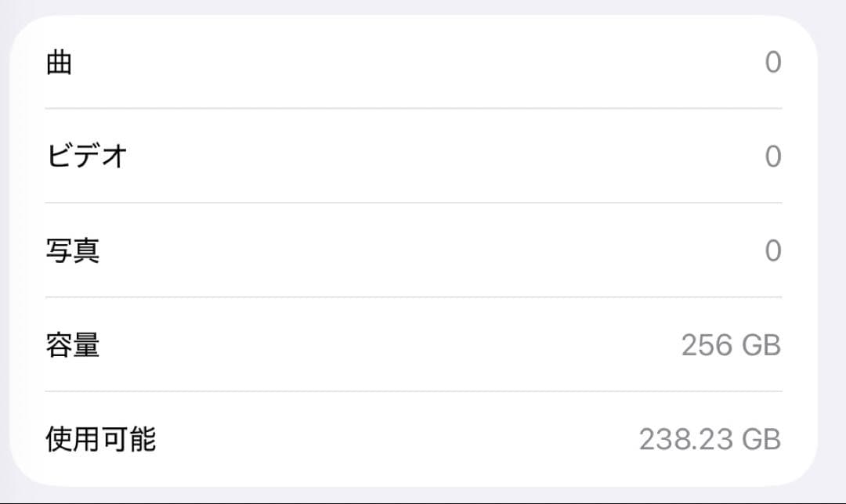This screenshot has width=846, height=504.
Task: Select the 256 GB capacity value
Action: [x=731, y=345]
